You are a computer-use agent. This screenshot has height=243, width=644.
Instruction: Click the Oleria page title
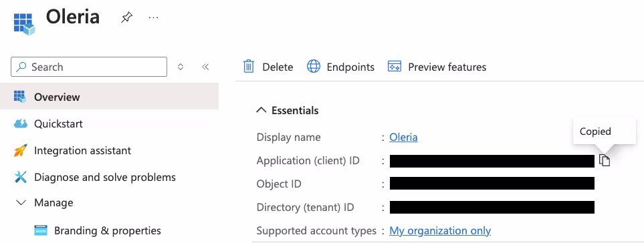click(x=73, y=17)
